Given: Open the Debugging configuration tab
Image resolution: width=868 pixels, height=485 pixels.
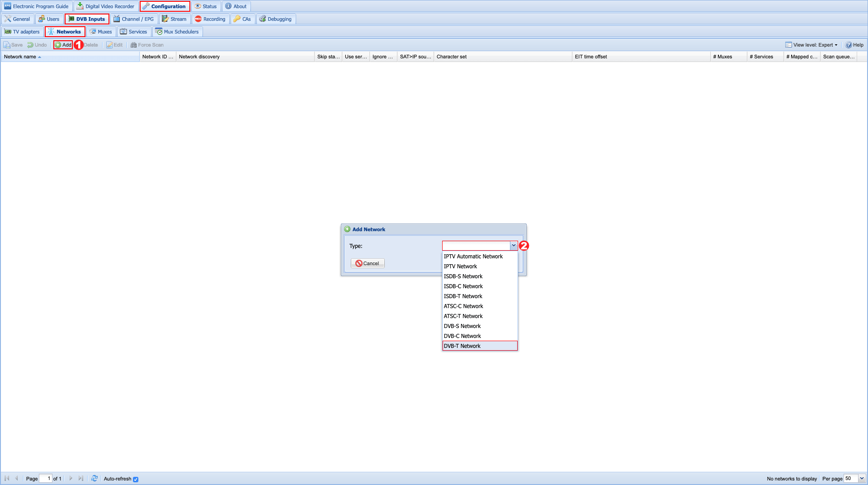Looking at the screenshot, I should (275, 19).
